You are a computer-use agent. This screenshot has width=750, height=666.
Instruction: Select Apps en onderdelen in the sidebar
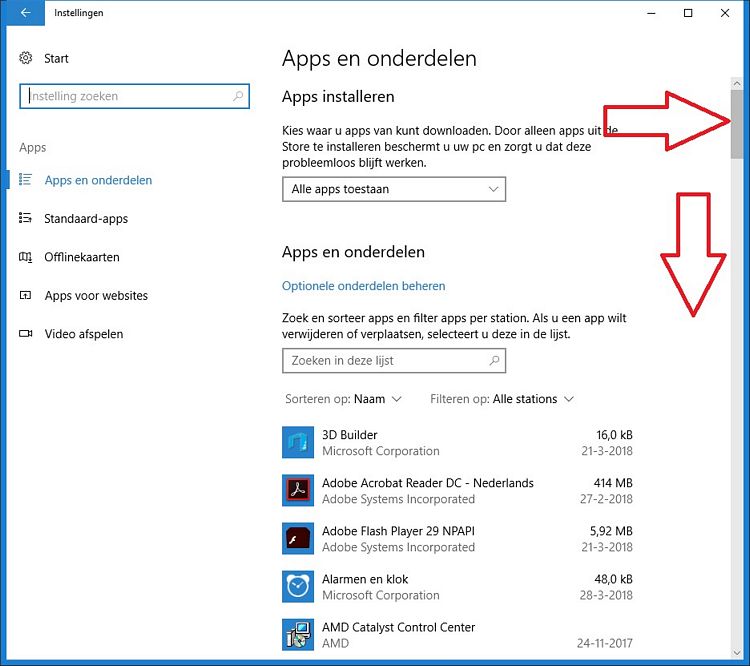[98, 180]
